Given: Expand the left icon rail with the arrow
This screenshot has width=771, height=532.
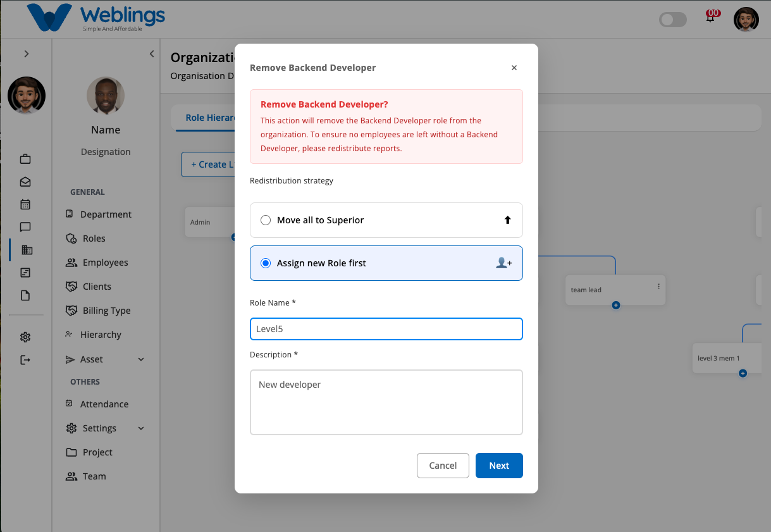Looking at the screenshot, I should tap(27, 54).
